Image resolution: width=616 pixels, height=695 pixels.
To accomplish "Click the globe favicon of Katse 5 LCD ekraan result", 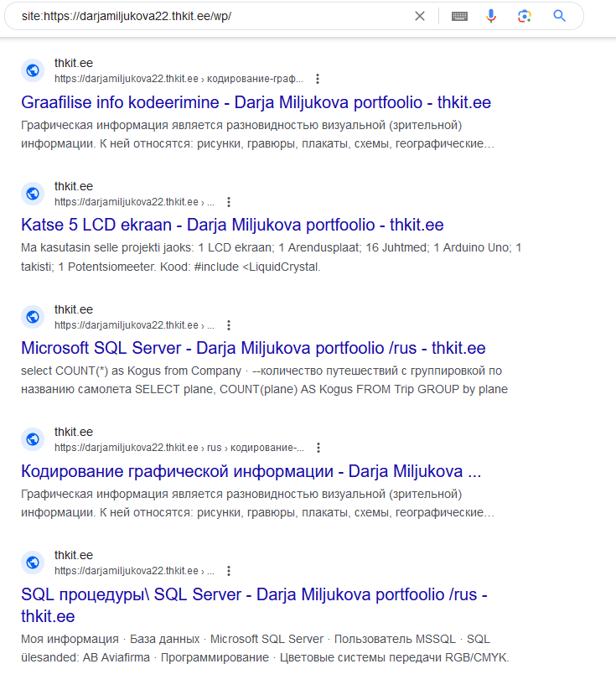I will pyautogui.click(x=33, y=194).
